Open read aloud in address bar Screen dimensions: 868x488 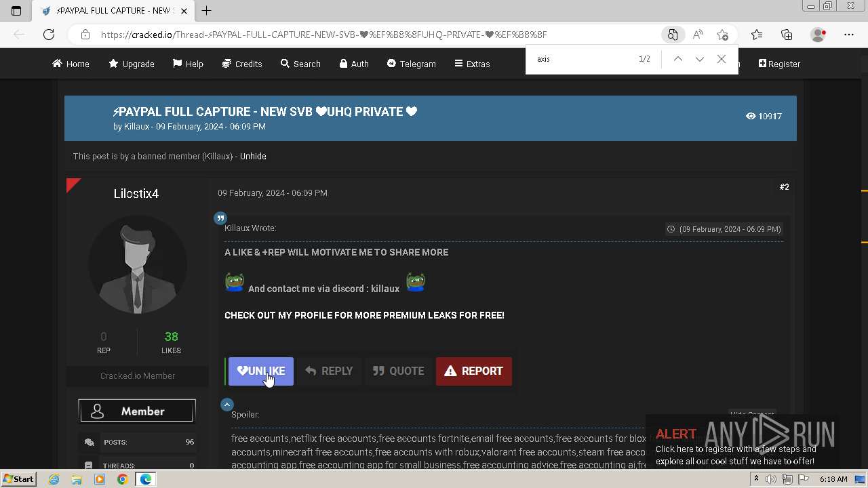pos(698,35)
